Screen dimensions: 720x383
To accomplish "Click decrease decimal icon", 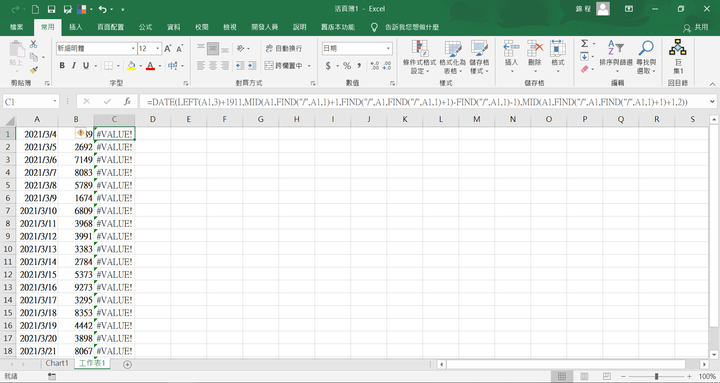I will [387, 66].
